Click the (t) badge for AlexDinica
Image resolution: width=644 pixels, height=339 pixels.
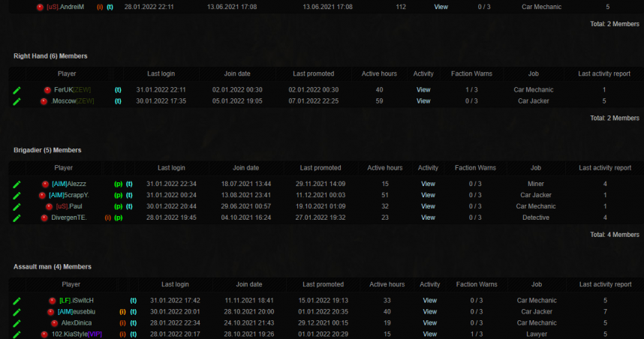134,323
